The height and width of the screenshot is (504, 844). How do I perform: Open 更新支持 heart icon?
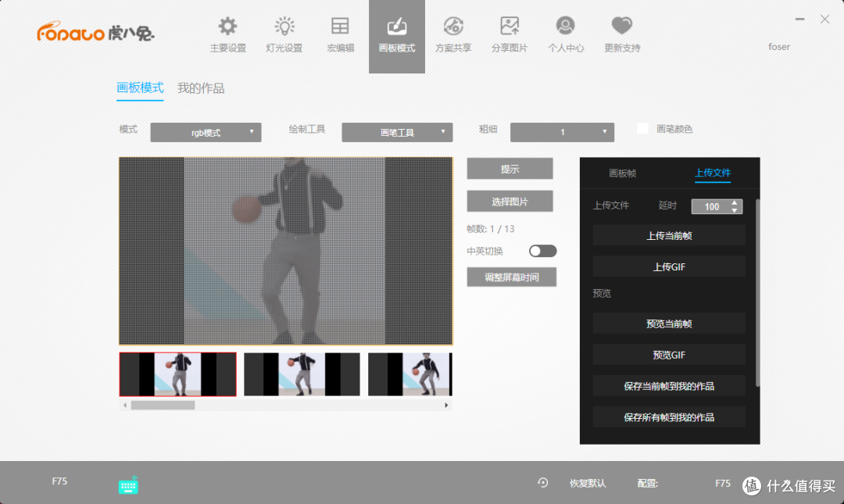tap(622, 26)
